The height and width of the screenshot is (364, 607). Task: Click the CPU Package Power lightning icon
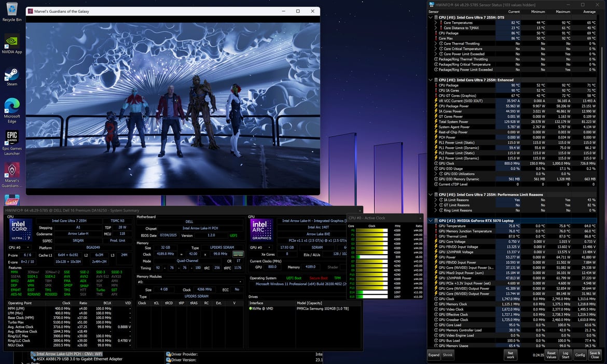(x=436, y=106)
